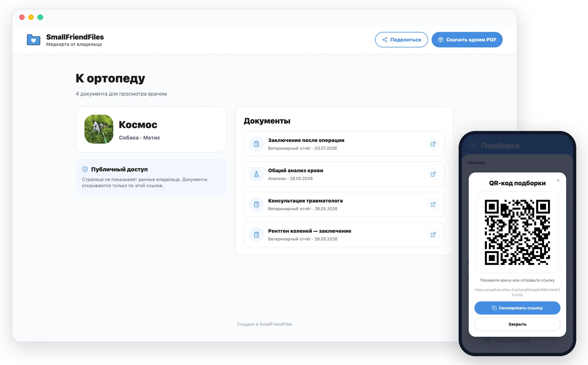Image resolution: width=588 pixels, height=365 pixels.
Task: Click the Документы section heading
Action: pyautogui.click(x=267, y=121)
